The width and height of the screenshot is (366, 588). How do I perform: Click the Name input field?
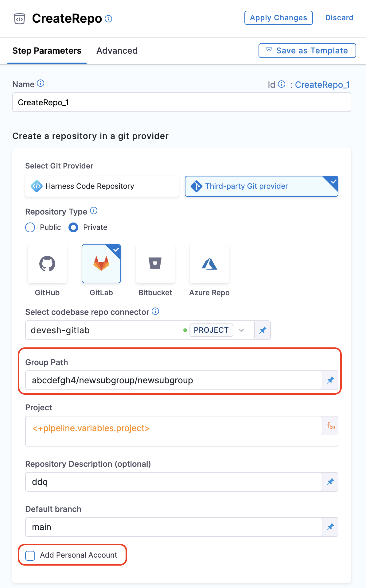(x=181, y=103)
